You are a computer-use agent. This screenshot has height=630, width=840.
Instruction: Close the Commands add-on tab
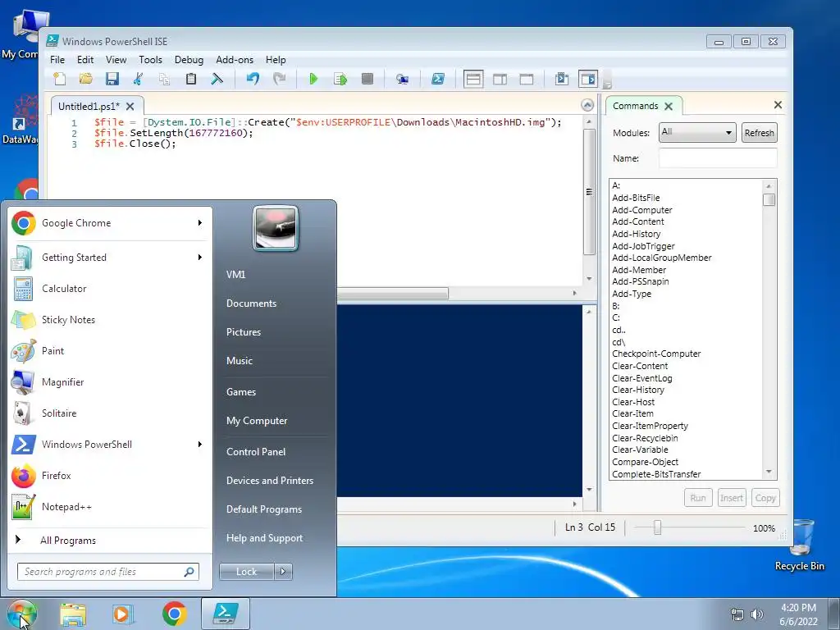669,106
